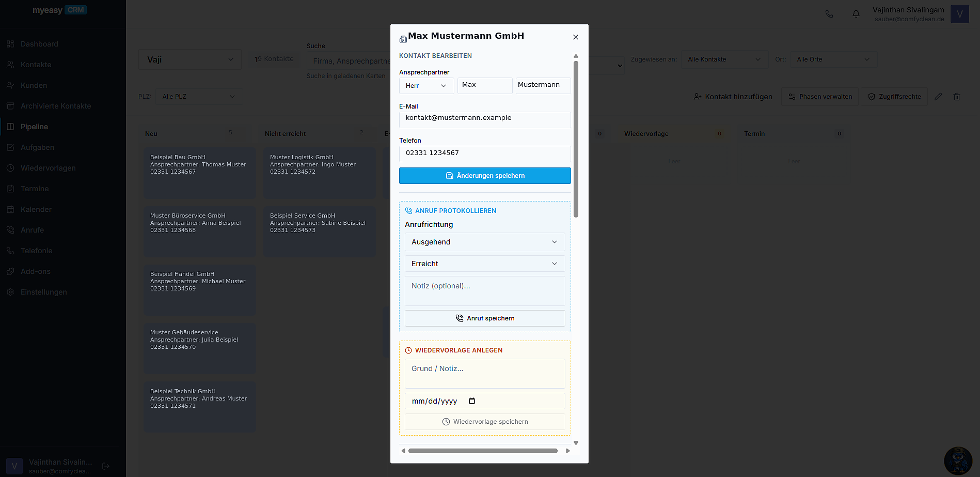
Task: Open the Herr salutation dropdown
Action: (426, 86)
